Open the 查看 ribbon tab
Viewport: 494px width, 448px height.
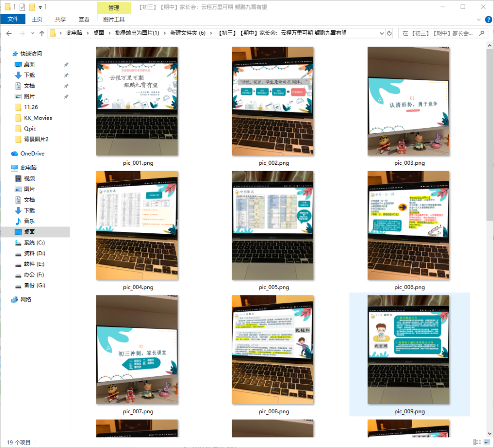coord(84,19)
